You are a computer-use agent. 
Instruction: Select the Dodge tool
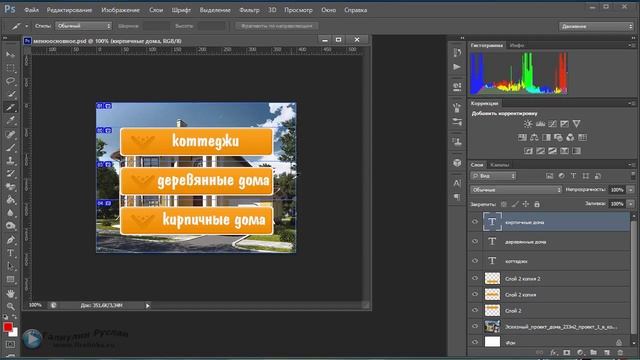pyautogui.click(x=10, y=226)
